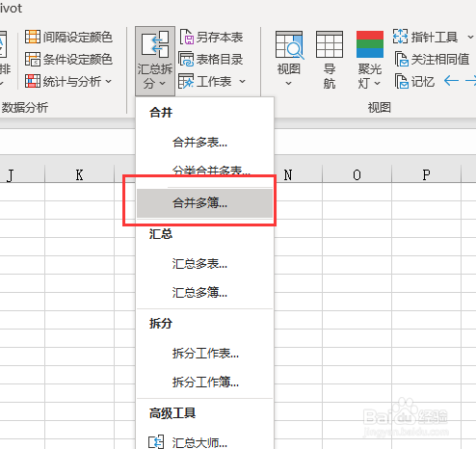Select column P header
This screenshot has height=449, width=476.
click(426, 174)
